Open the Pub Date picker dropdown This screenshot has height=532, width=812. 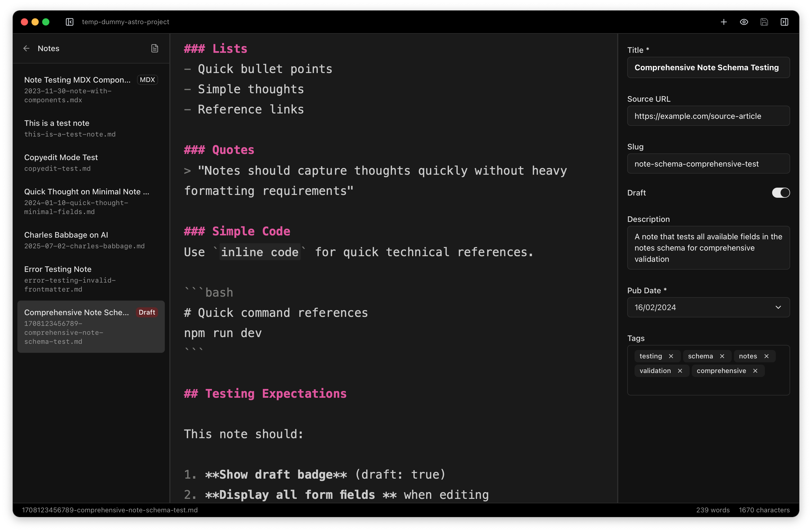708,307
